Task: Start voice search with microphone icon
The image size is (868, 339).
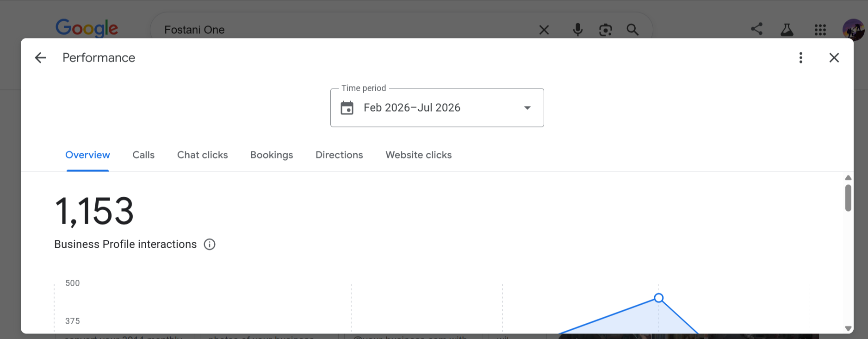Action: (x=577, y=30)
